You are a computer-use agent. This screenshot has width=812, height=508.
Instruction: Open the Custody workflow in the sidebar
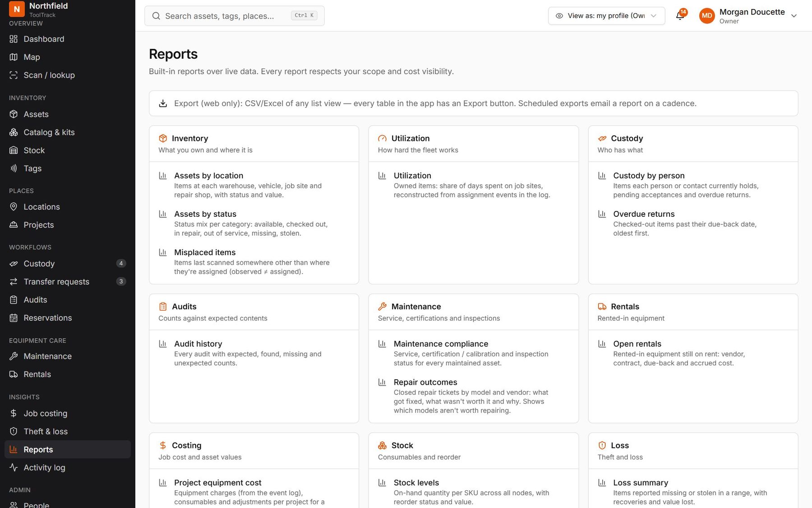68,264
